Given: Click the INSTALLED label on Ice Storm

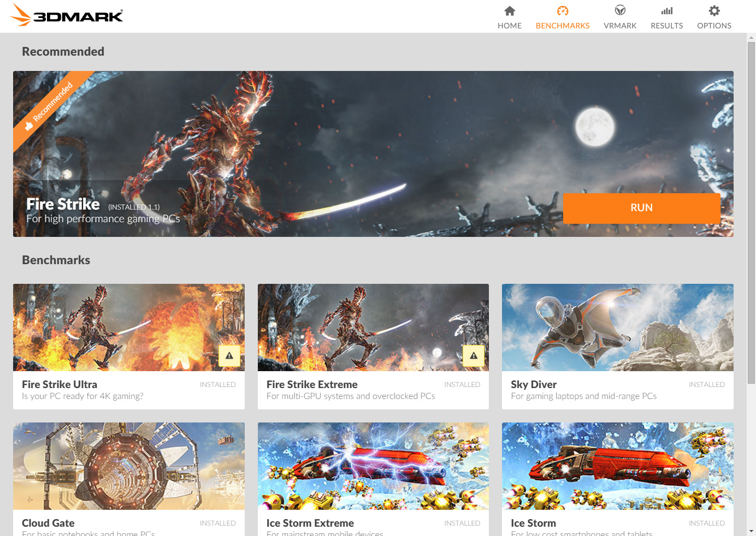Looking at the screenshot, I should [x=707, y=523].
